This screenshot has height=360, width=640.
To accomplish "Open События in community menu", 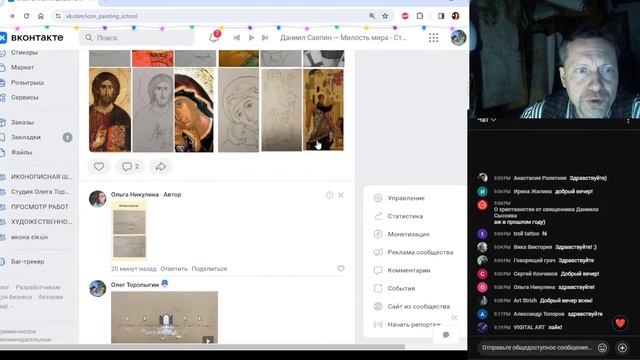I will coord(401,288).
